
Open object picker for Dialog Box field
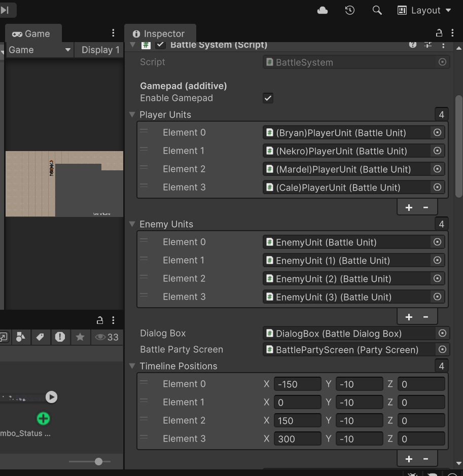click(x=442, y=333)
